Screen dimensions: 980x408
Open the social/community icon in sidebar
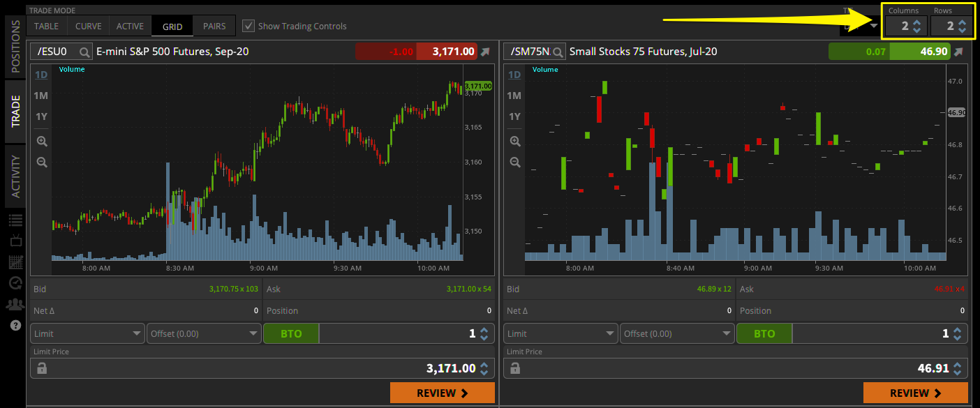[14, 304]
